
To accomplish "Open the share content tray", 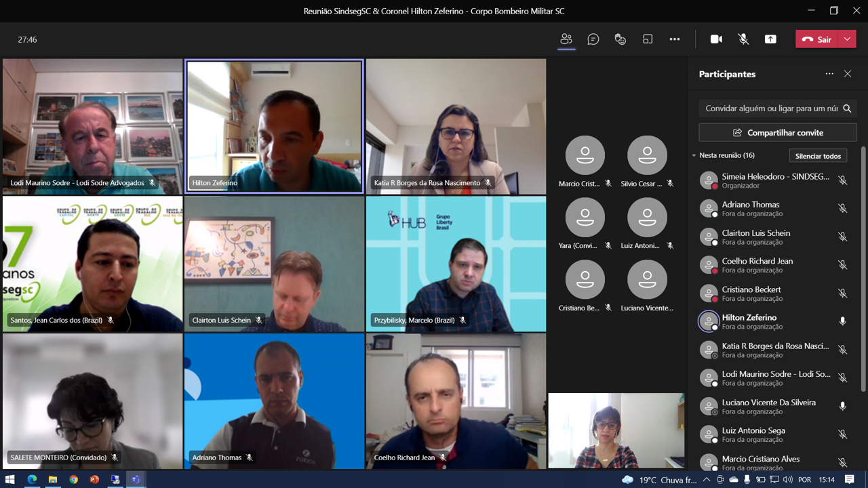I will 770,39.
